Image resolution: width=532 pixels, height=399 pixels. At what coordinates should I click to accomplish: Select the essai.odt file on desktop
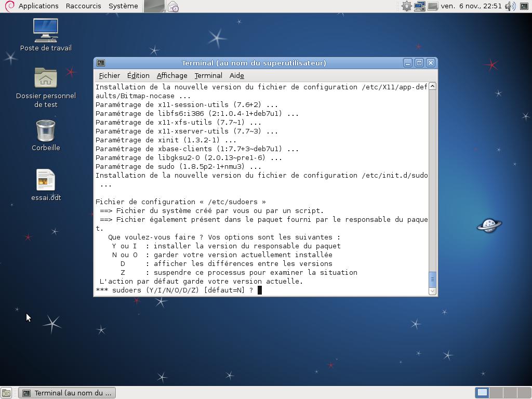(x=46, y=180)
